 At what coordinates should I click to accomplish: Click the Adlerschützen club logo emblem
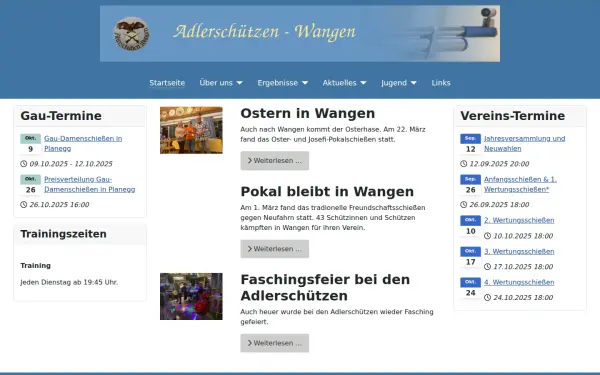131,33
